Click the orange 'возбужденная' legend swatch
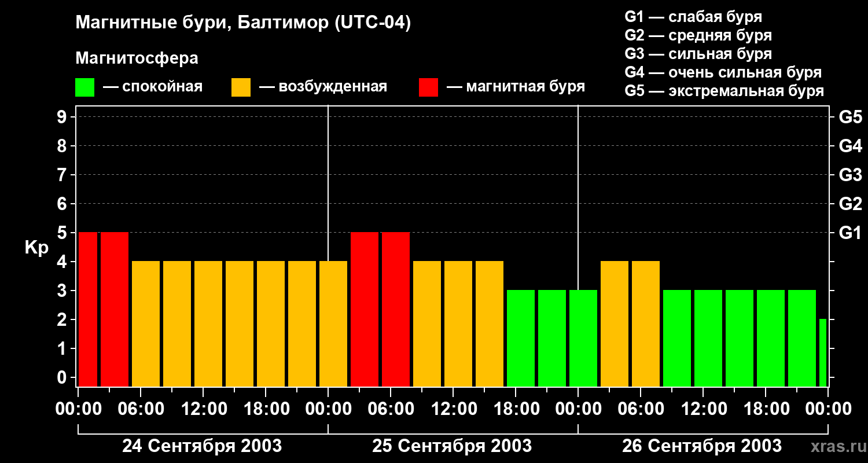 241,87
